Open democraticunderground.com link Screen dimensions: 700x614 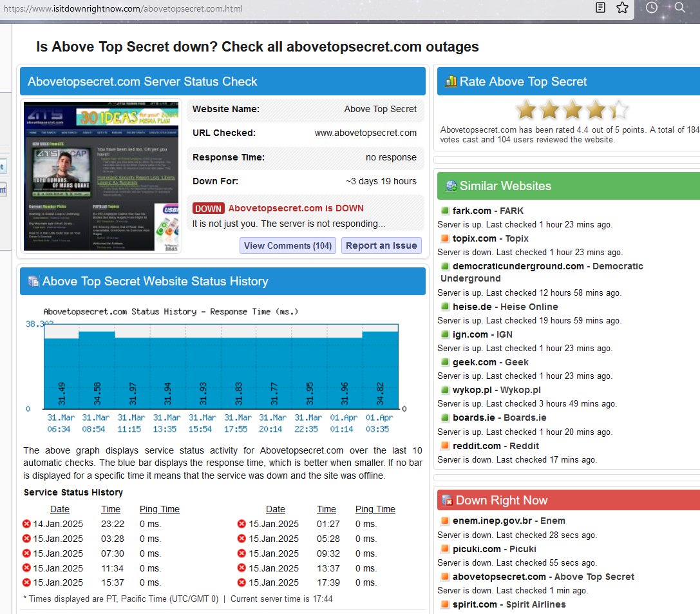pos(542,273)
